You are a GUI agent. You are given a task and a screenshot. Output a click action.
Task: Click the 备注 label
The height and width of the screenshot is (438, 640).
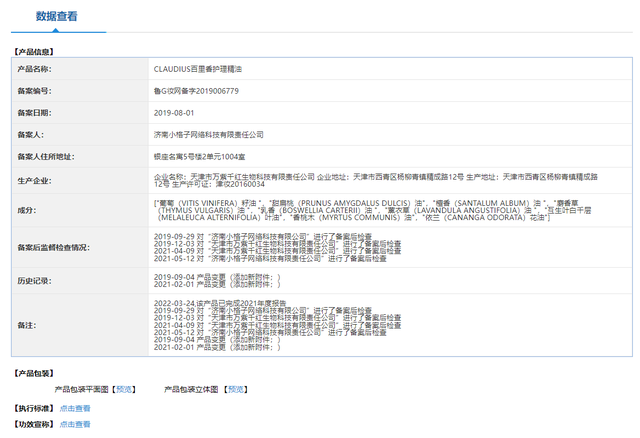coord(27,325)
